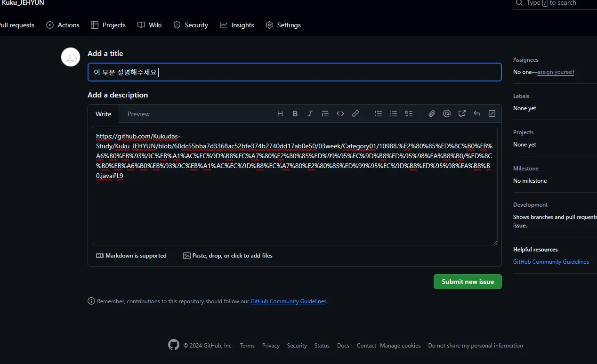This screenshot has height=364, width=597.
Task: Open the Security tab
Action: (191, 25)
